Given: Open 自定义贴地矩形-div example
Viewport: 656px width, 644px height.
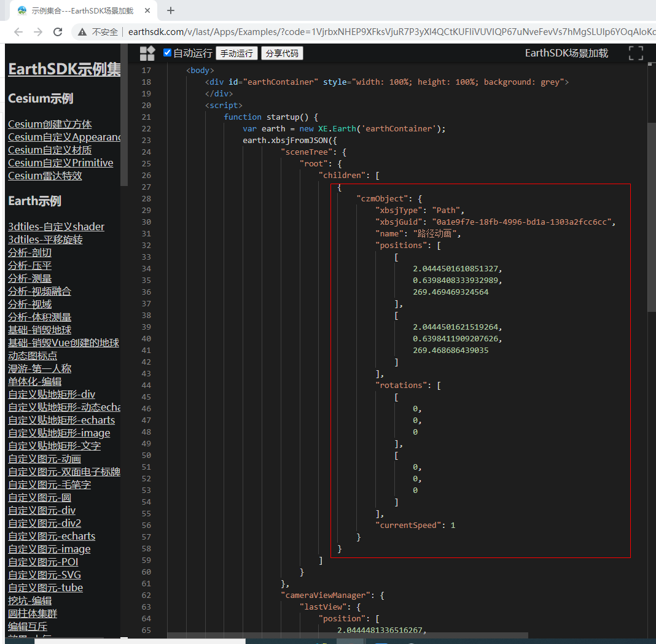Looking at the screenshot, I should pos(52,394).
